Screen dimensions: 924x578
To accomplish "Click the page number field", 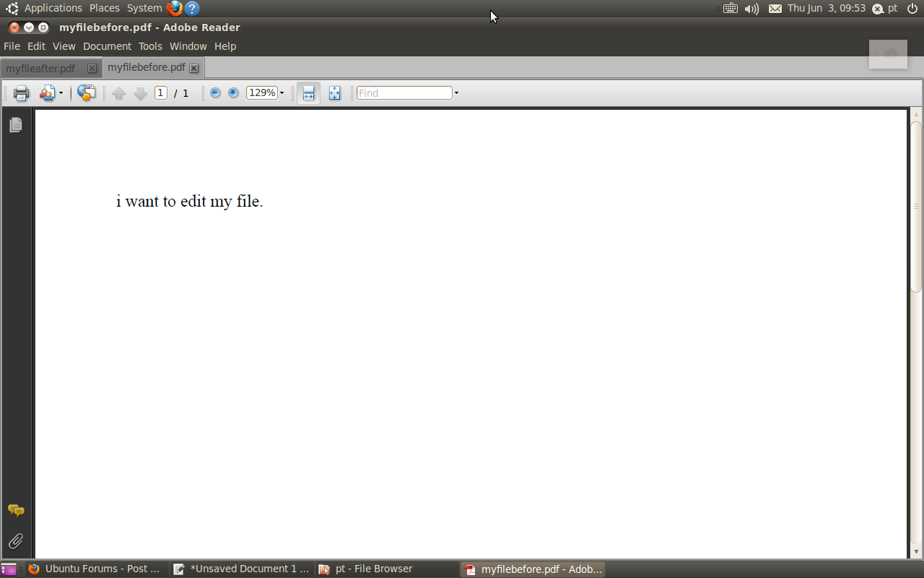I will pos(161,92).
